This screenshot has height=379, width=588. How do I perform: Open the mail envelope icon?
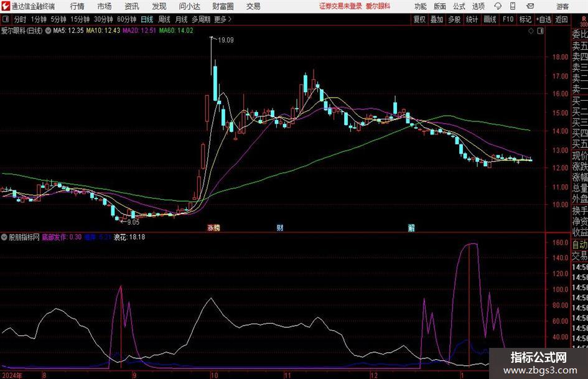(530, 6)
